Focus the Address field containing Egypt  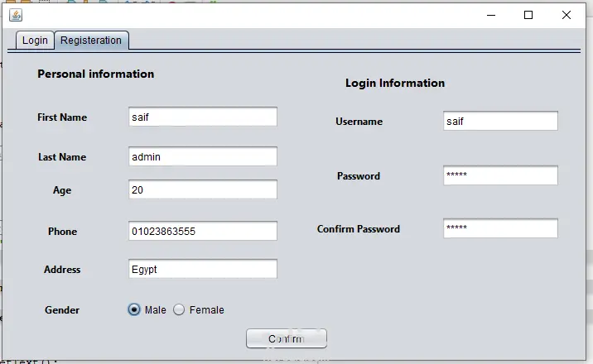click(203, 269)
